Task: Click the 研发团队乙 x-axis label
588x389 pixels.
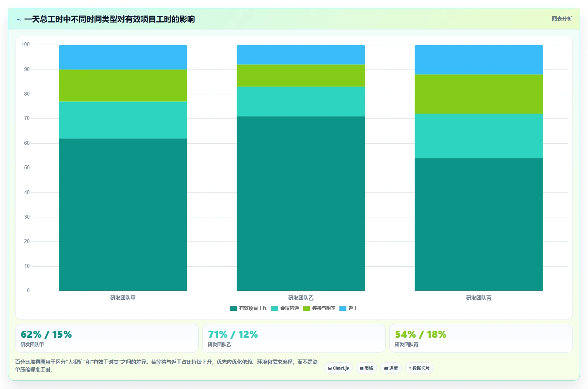Action: coord(301,298)
